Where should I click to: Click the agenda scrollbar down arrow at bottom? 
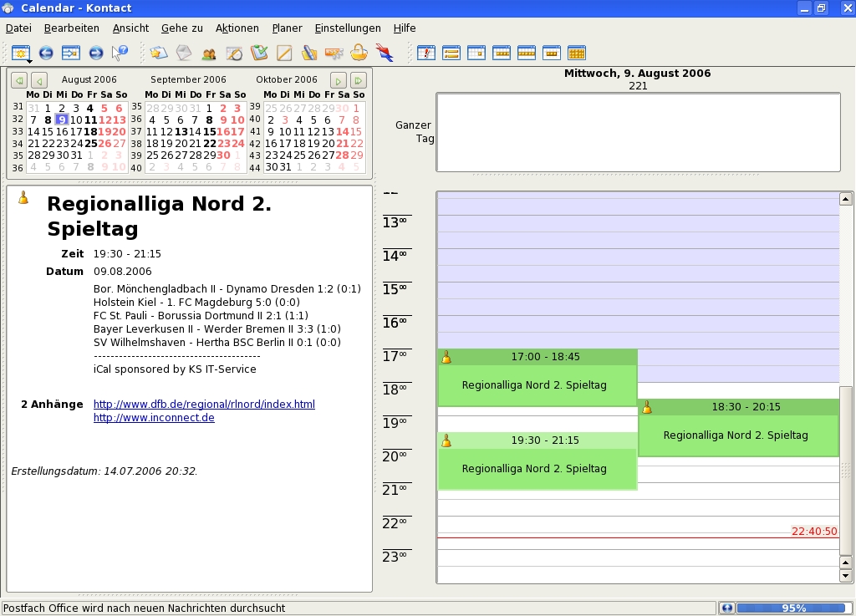(846, 576)
